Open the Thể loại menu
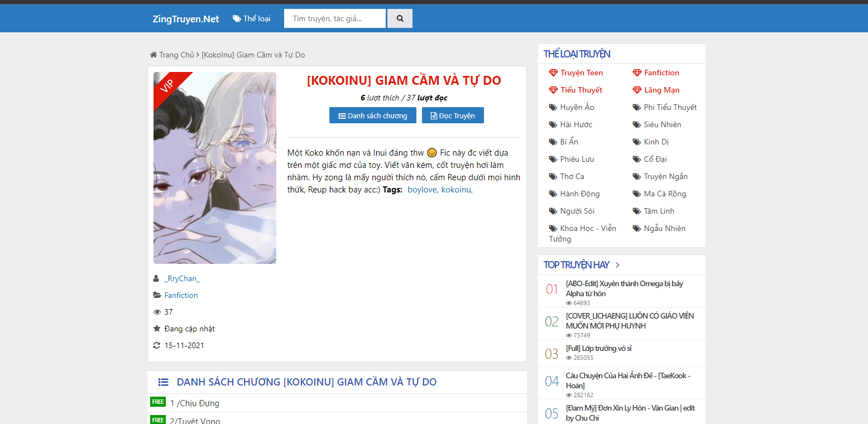The height and width of the screenshot is (424, 868). pos(252,18)
